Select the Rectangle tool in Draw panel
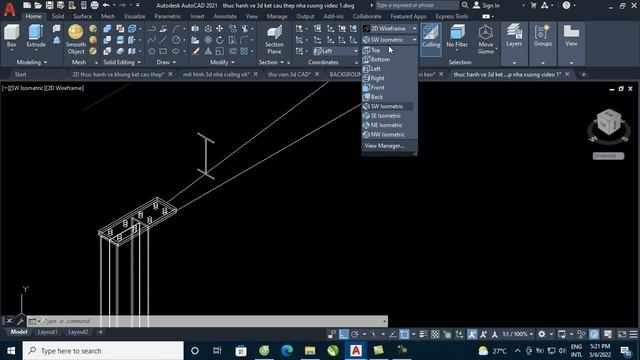The image size is (640, 360). pos(163,51)
